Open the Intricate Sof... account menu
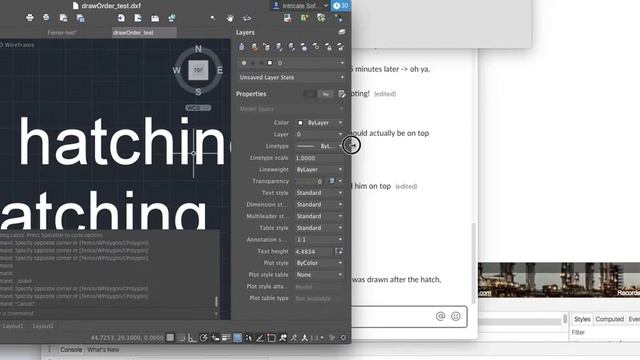The width and height of the screenshot is (640, 360). tap(300, 6)
